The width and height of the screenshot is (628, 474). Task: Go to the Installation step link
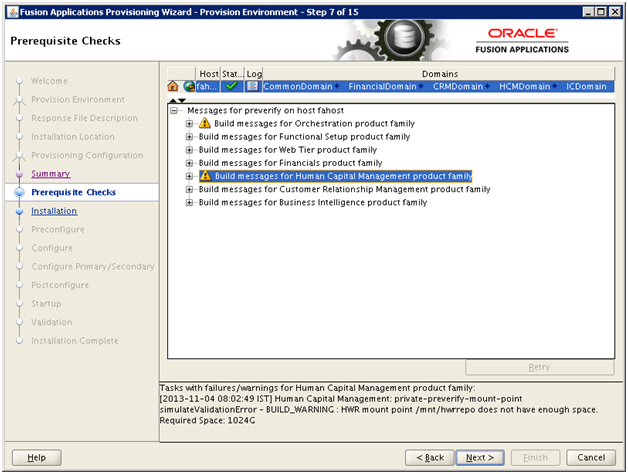click(x=54, y=211)
